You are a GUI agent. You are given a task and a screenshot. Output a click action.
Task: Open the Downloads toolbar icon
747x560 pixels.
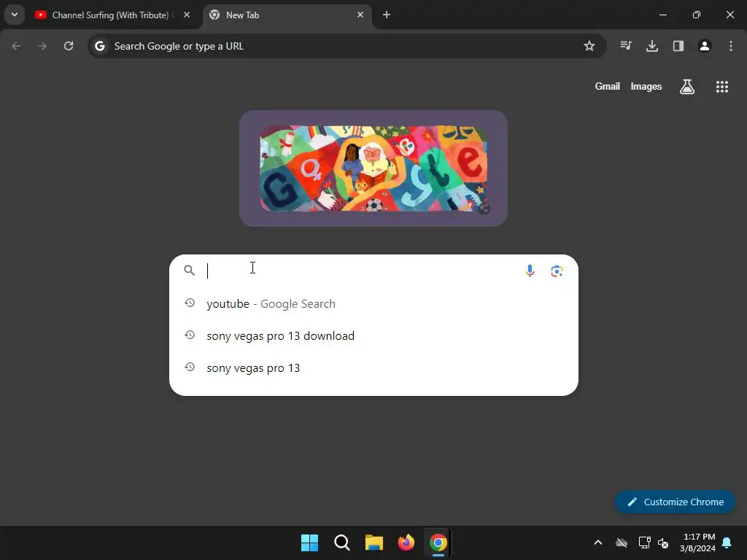point(652,46)
